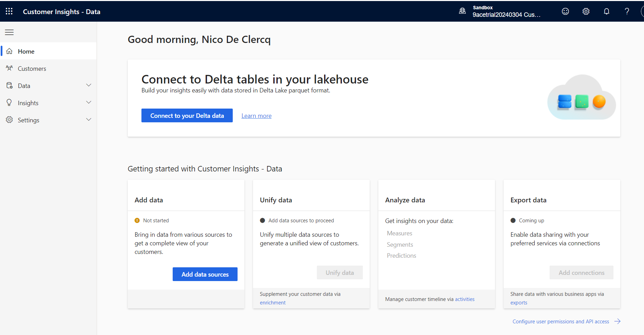644x335 pixels.
Task: Open the Data navigation item
Action: [x=48, y=86]
